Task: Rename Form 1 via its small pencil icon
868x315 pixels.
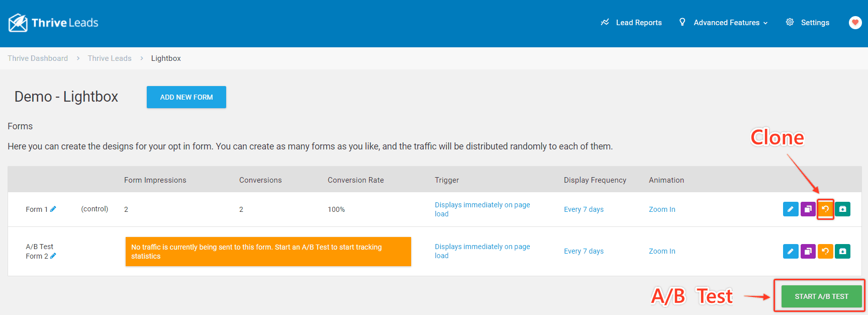Action: pos(53,209)
